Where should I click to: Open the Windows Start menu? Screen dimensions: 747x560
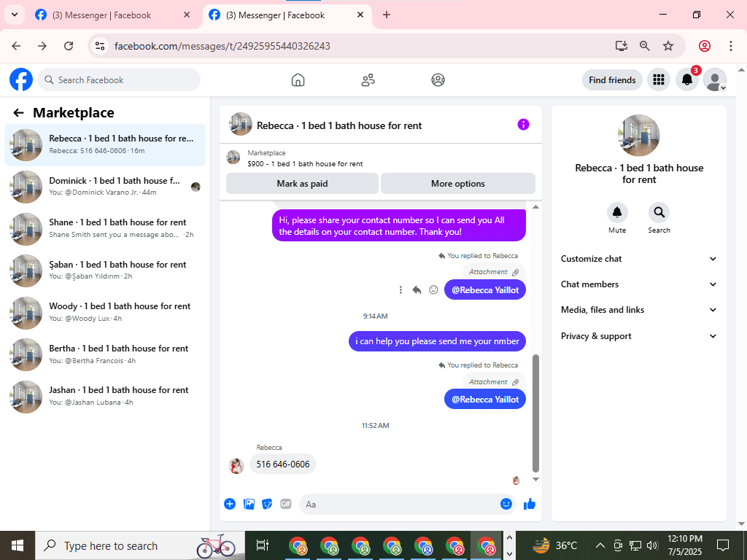[18, 545]
